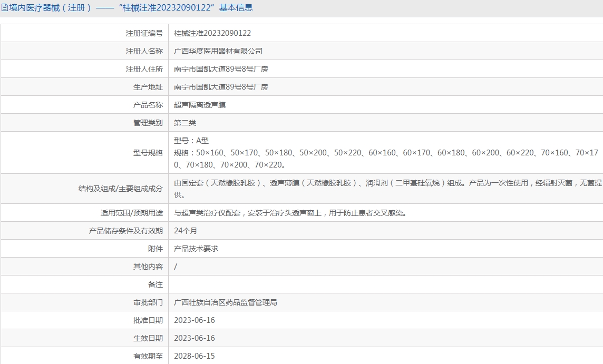The image size is (603, 364).
Task: Click the empty 备注 value cell
Action: [385, 284]
